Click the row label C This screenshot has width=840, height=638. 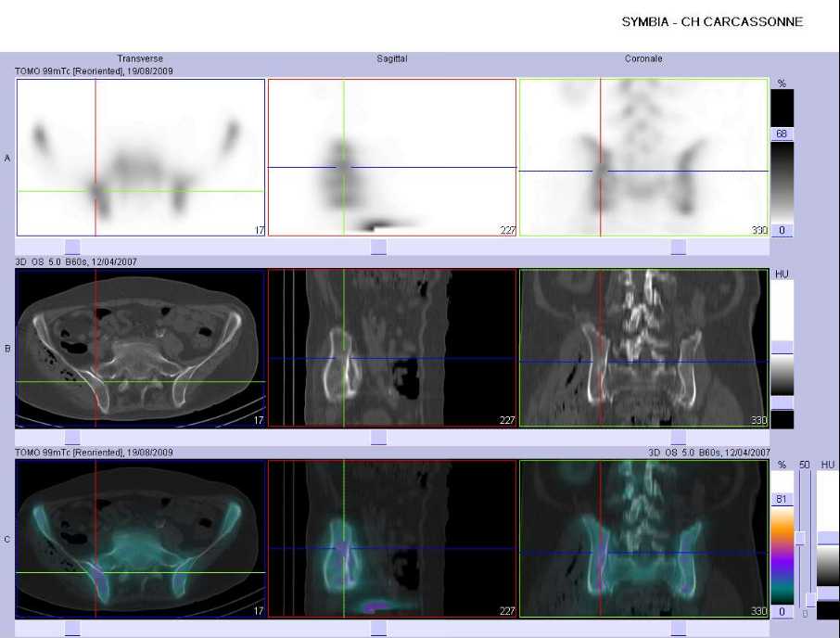pos(7,539)
